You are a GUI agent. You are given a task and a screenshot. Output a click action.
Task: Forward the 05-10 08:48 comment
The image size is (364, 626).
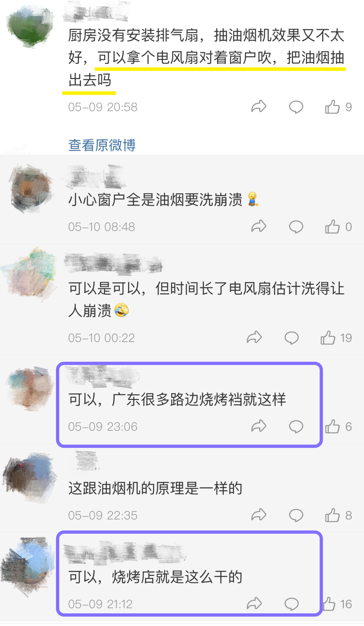[x=259, y=226]
